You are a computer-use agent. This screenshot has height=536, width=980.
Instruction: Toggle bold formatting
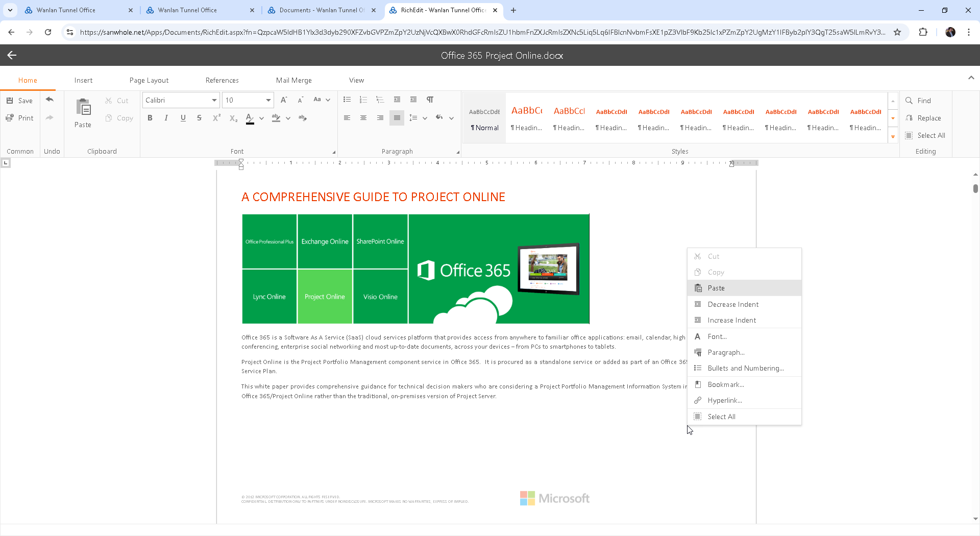coord(150,118)
